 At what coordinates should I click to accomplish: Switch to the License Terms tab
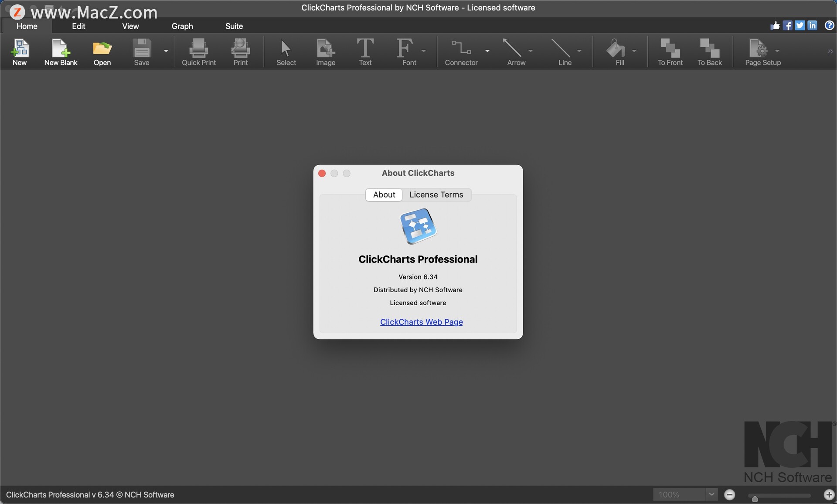click(x=436, y=194)
